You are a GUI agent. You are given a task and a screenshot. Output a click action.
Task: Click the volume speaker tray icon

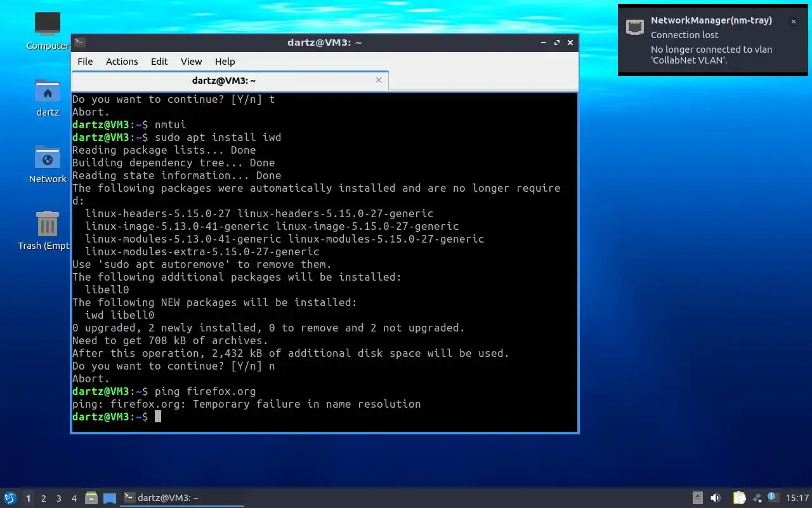coord(716,498)
